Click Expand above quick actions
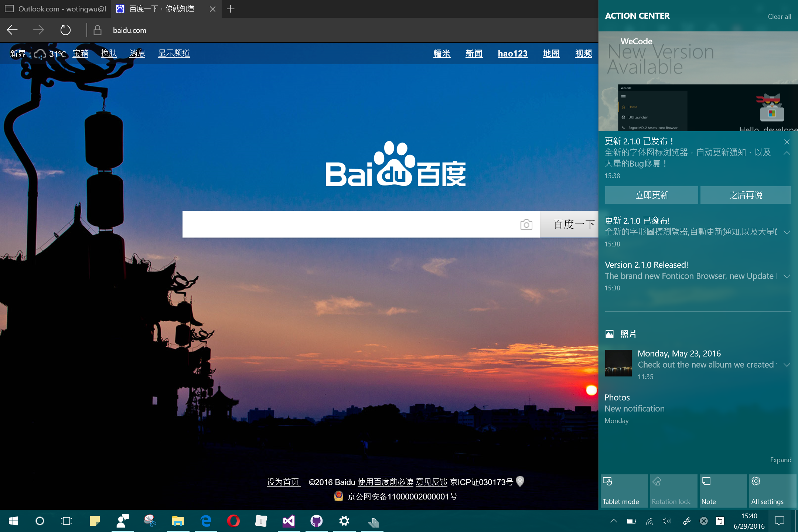This screenshot has height=532, width=798. point(781,460)
